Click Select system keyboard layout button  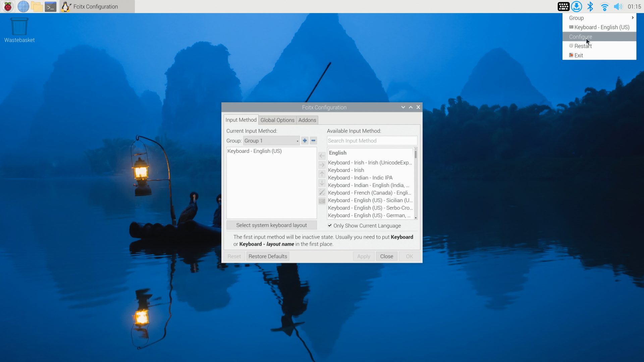271,225
